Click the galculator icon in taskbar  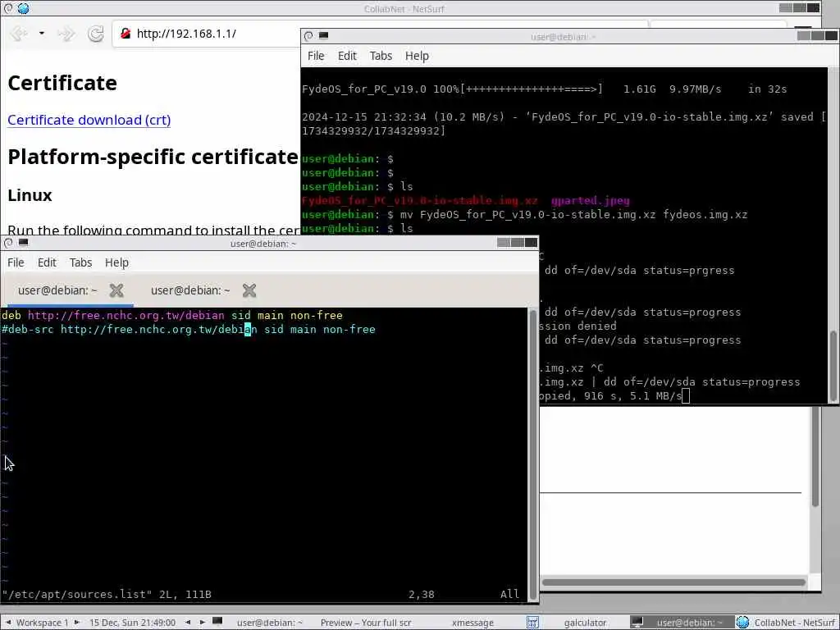532,622
